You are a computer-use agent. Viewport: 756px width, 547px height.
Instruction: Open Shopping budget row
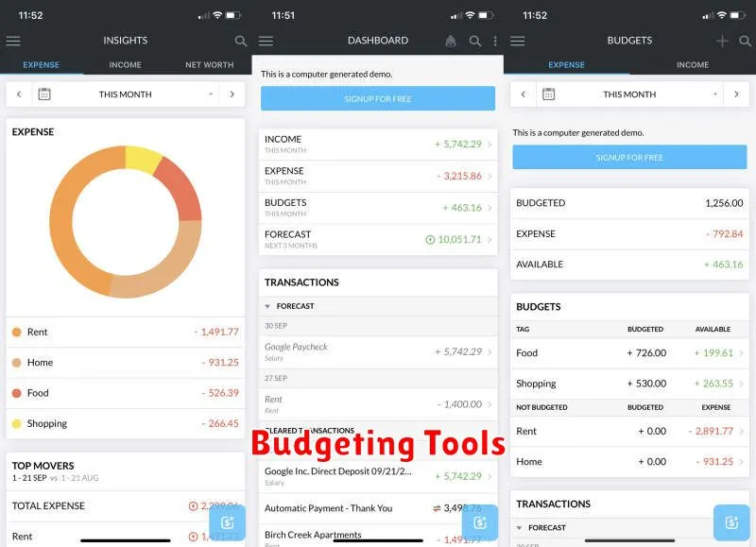629,384
